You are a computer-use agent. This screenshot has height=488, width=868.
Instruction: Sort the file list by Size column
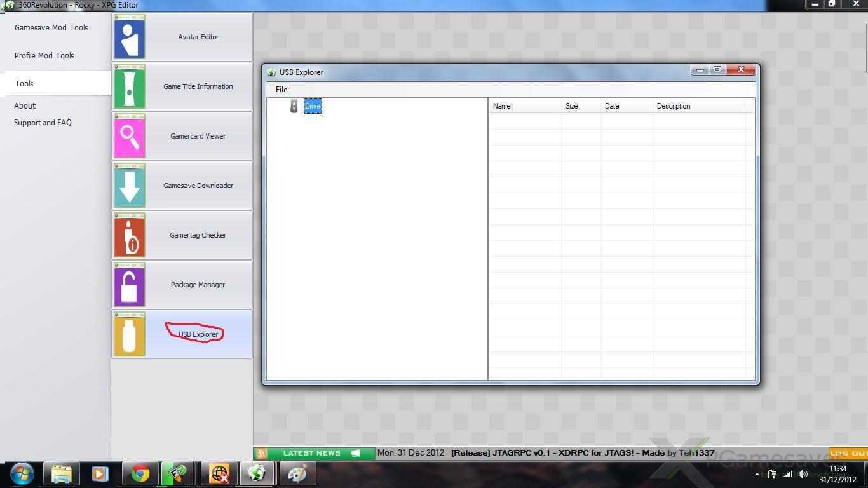[x=572, y=106]
